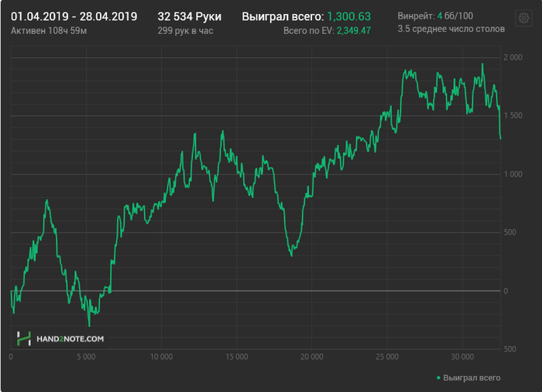Open the graph settings gear icon
Screen dimensions: 542x392
click(x=523, y=18)
